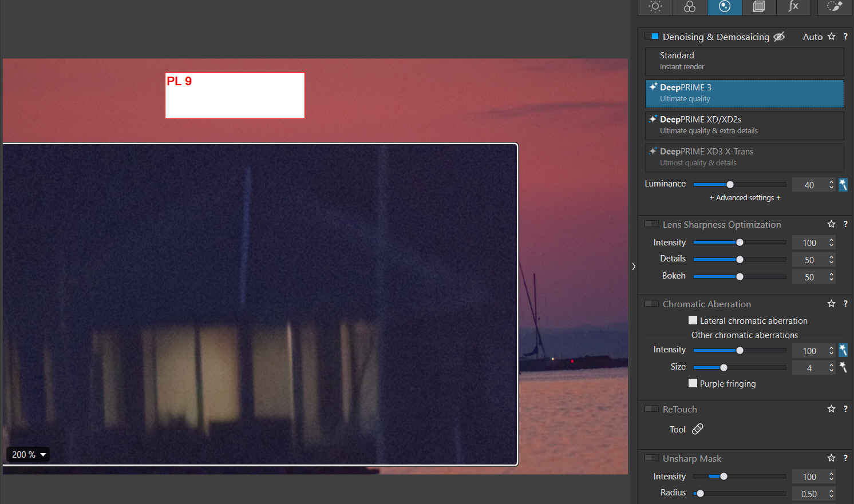This screenshot has height=504, width=854.
Task: Expand Advanced settings under Luminance
Action: 745,198
